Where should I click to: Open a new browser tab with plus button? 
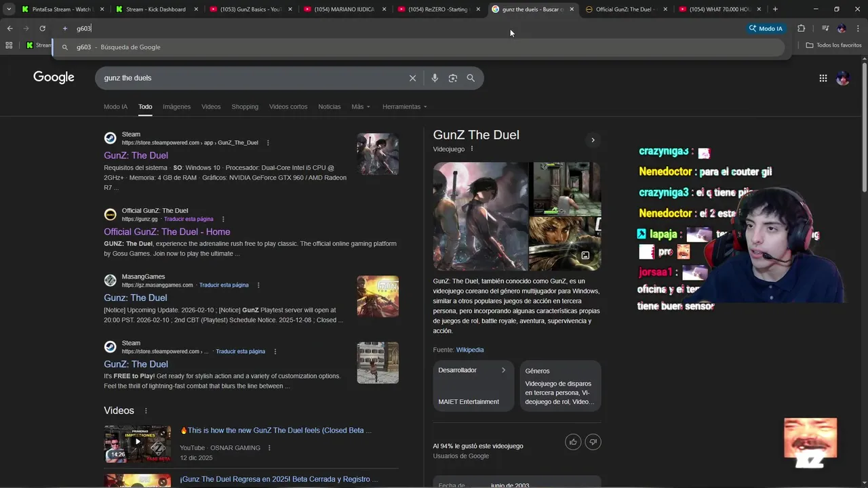point(775,9)
